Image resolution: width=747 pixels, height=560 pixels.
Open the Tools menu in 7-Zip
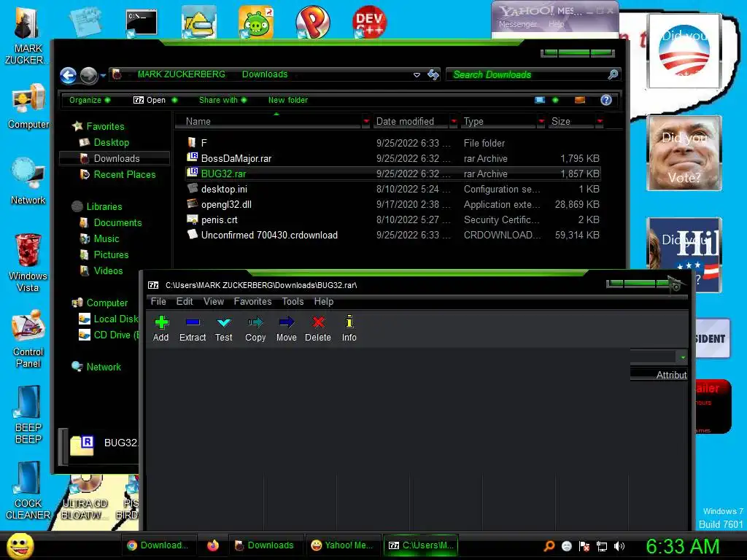pos(293,301)
